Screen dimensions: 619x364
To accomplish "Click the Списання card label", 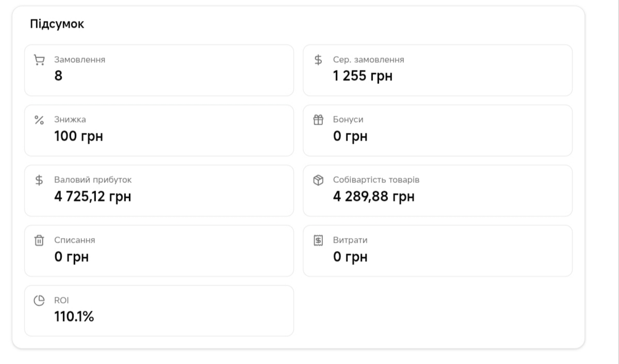I will click(x=75, y=240).
